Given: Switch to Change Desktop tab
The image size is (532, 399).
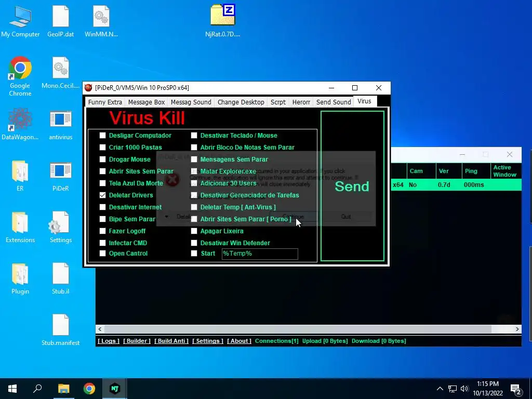Looking at the screenshot, I should pyautogui.click(x=241, y=102).
